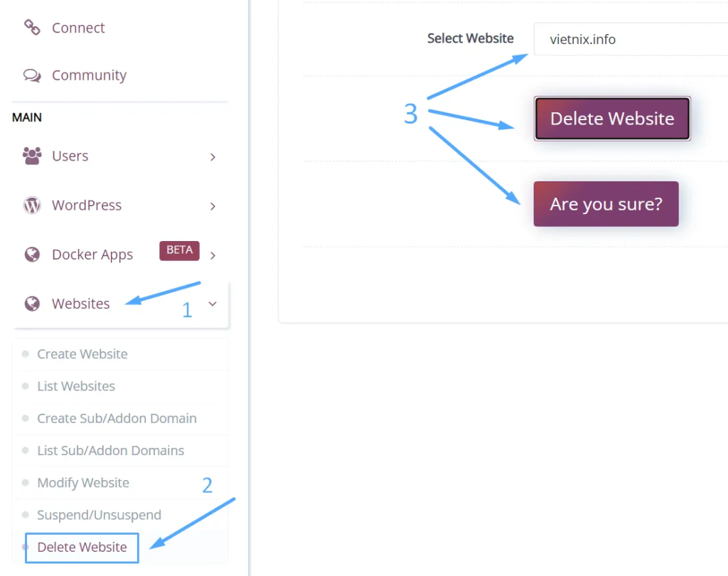Click the Websites globe icon

coord(32,304)
